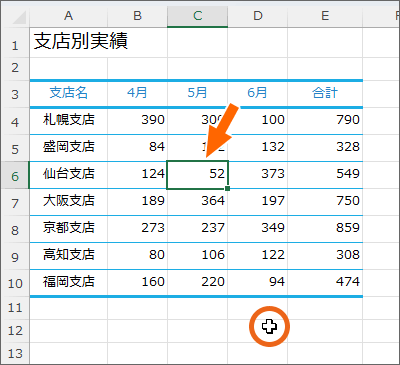Screen dimensions: 400x365
Task: Click total cell 549
Action: (325, 175)
